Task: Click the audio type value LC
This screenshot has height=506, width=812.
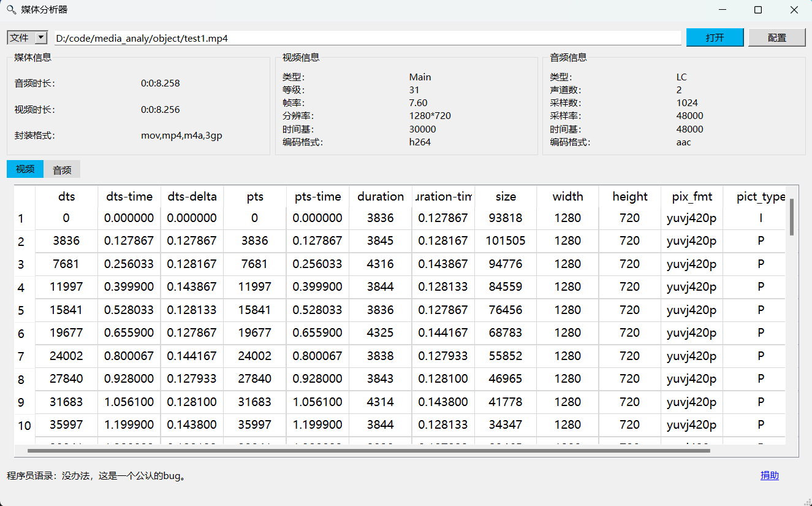Action: tap(682, 77)
